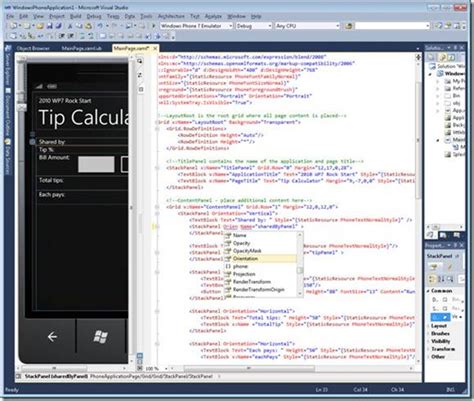Select the 'Shared by:' label in designer
Image resolution: width=474 pixels, height=401 pixels.
coord(52,142)
